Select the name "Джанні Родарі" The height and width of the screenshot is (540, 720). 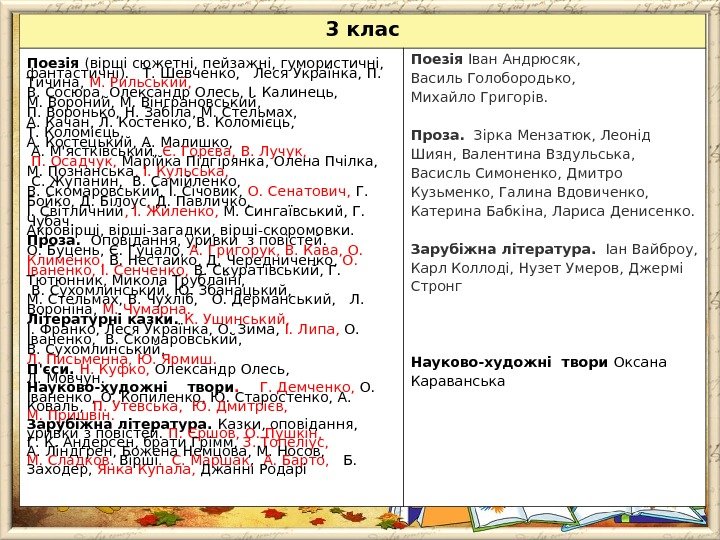pos(253,469)
